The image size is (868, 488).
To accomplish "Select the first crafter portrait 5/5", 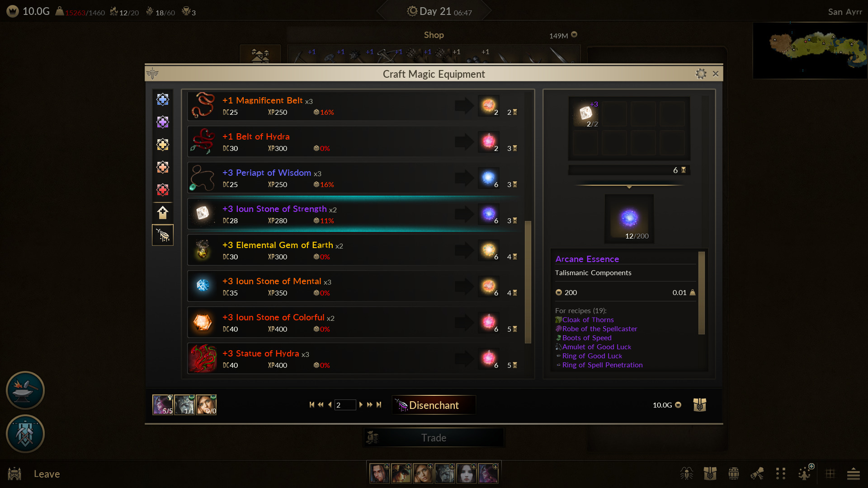I will (163, 405).
